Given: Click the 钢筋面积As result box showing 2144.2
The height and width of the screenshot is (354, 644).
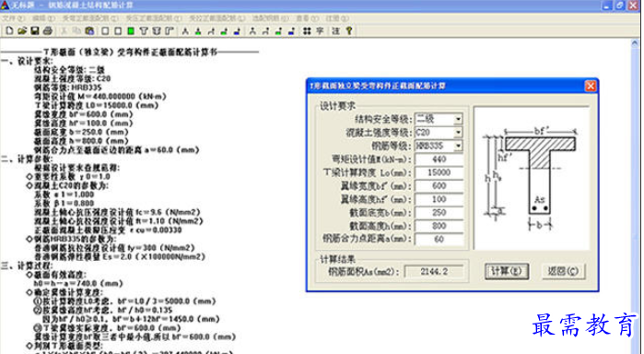Looking at the screenshot, I should 434,271.
